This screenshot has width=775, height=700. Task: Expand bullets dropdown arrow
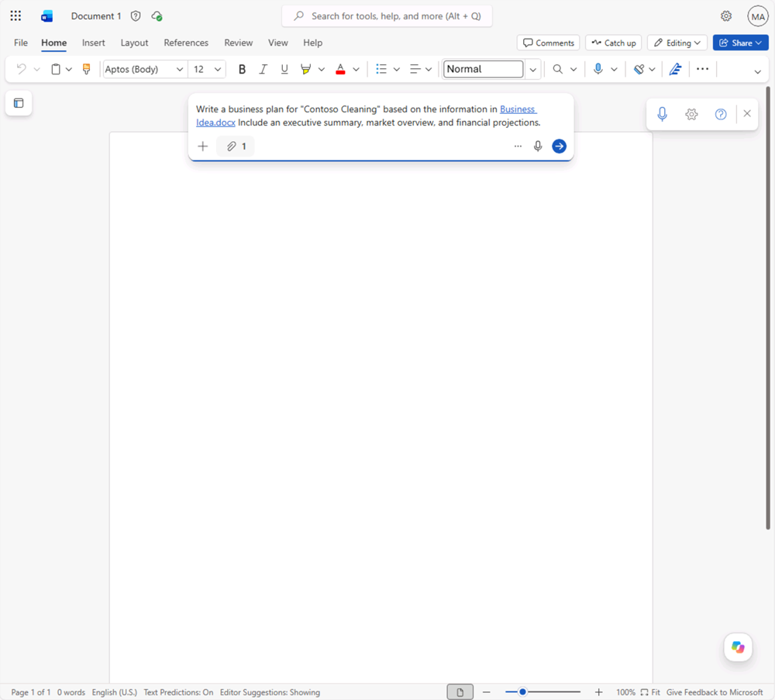[x=396, y=69]
